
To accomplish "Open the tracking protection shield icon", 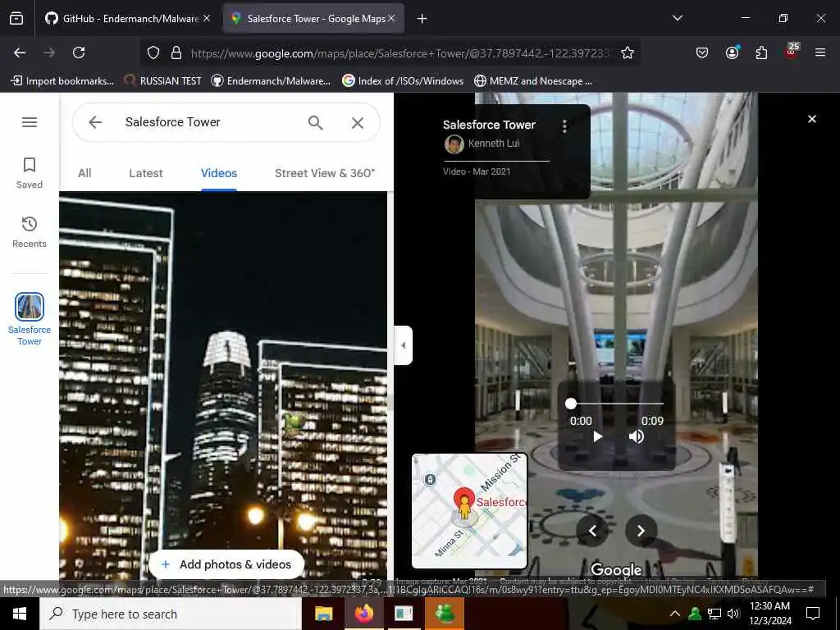I will (x=153, y=52).
